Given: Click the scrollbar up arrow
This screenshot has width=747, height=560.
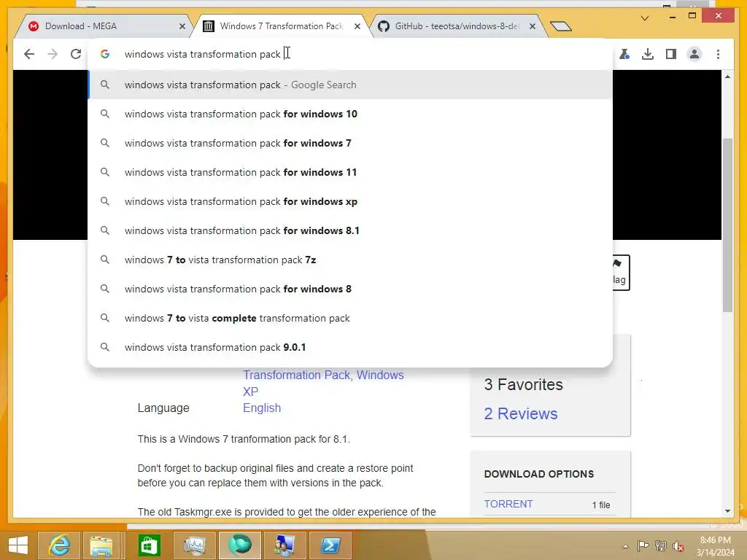Looking at the screenshot, I should pos(727,77).
